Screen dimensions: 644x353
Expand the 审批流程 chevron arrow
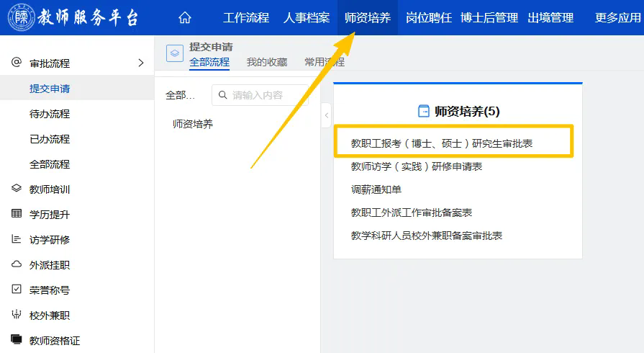coord(141,63)
